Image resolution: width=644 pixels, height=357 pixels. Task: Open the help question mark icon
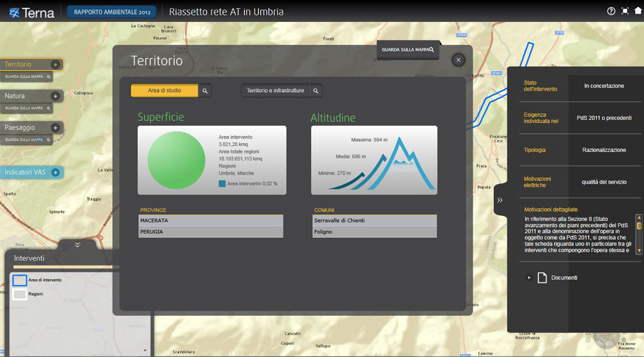coord(611,11)
